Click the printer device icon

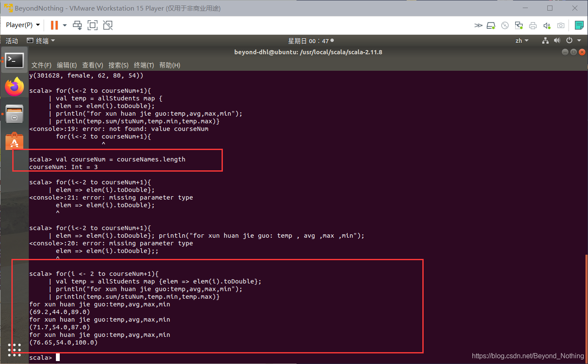click(x=533, y=25)
